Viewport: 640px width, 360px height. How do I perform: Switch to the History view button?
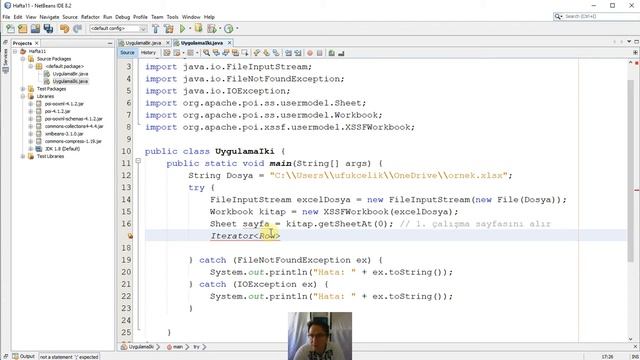pos(148,53)
